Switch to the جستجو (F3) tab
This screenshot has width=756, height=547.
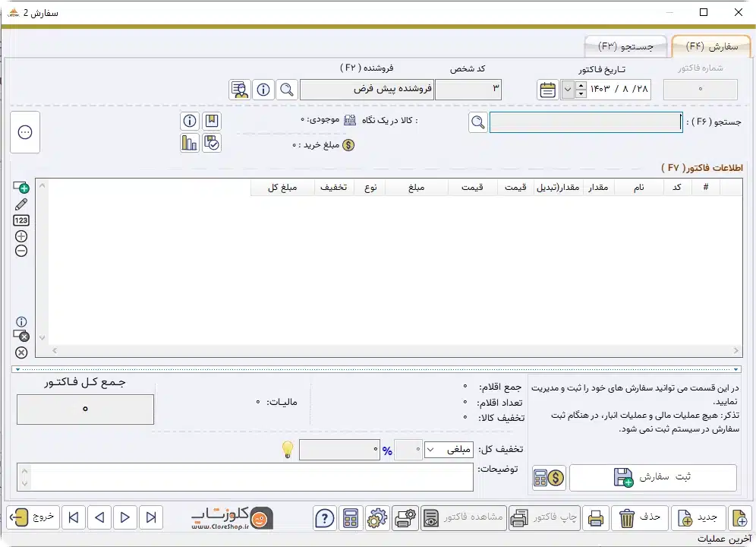tap(625, 46)
